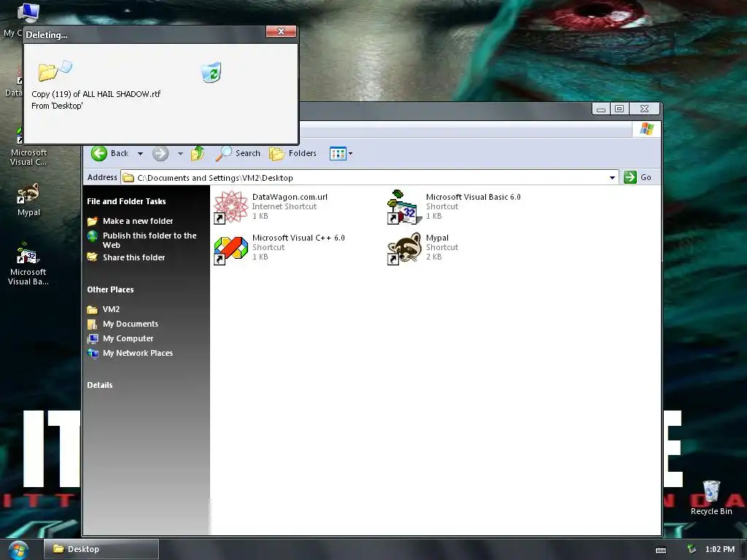Cancel deletion via Deleting dialog close button
This screenshot has height=560, width=747.
point(281,31)
